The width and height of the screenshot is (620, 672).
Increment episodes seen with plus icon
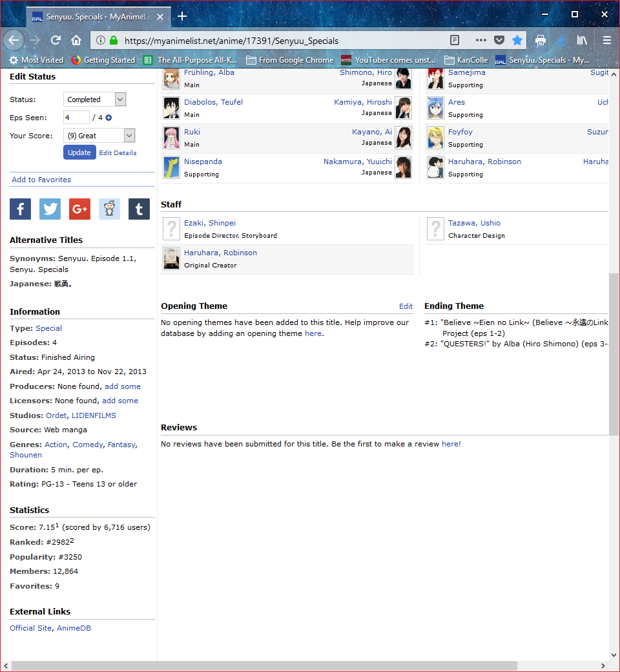pyautogui.click(x=108, y=118)
